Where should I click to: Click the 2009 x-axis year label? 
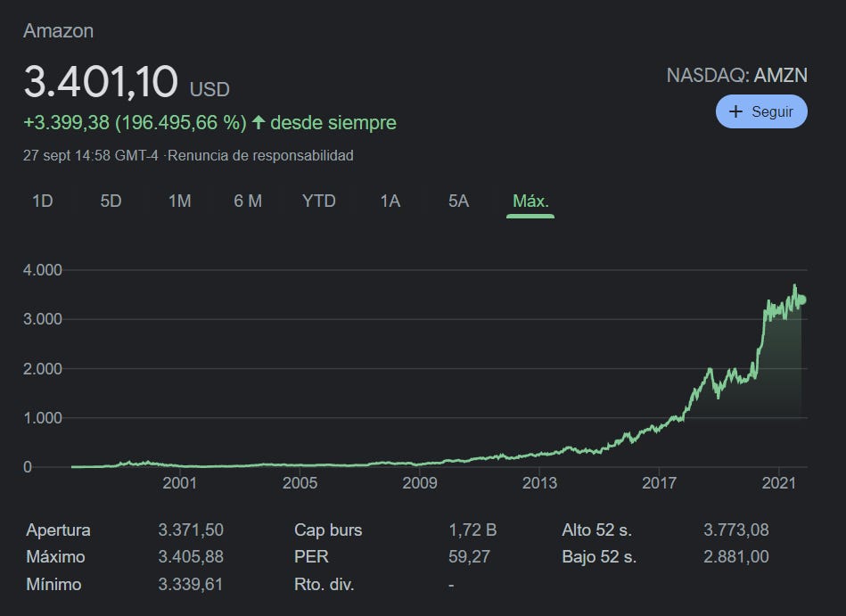click(419, 482)
